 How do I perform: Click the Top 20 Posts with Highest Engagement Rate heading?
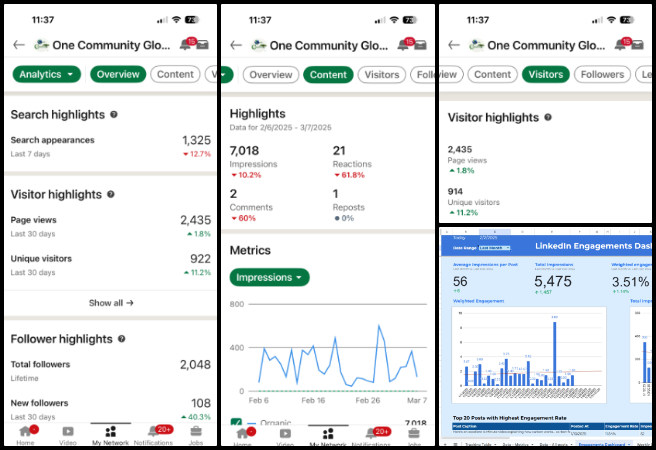510,418
